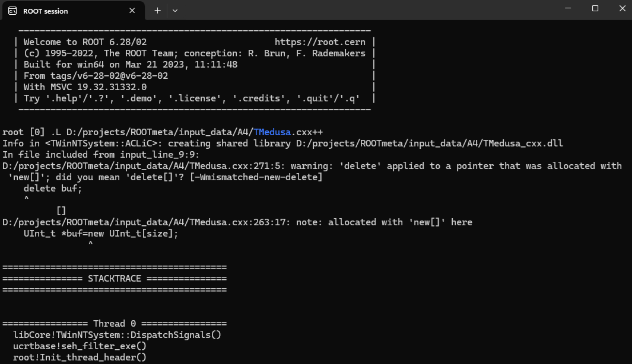Viewport: 632px width, 364px height.
Task: Expand the new tab profile dropdown
Action: click(x=175, y=10)
